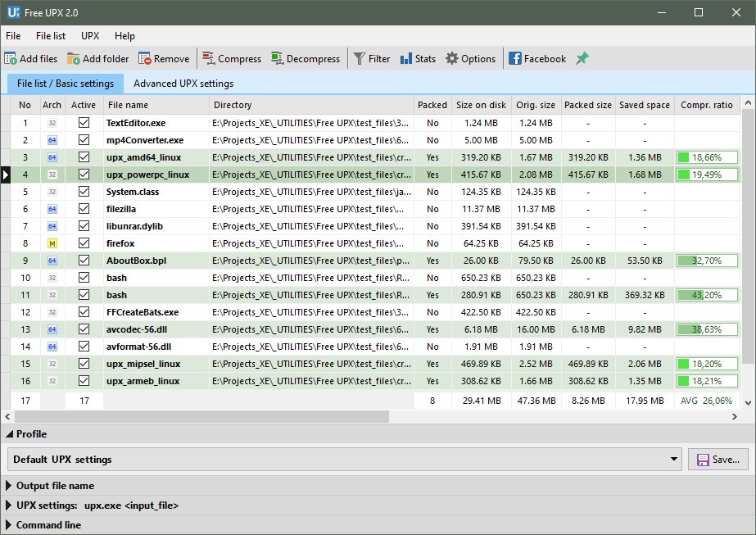The height and width of the screenshot is (535, 756).
Task: Switch to Advanced UPX settings tab
Action: pyautogui.click(x=183, y=84)
